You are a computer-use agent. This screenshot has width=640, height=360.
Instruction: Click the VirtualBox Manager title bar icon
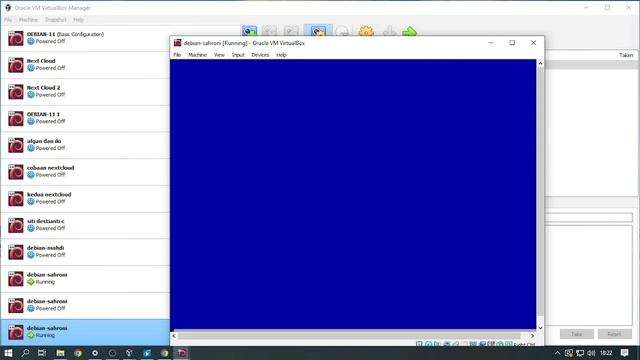point(8,8)
